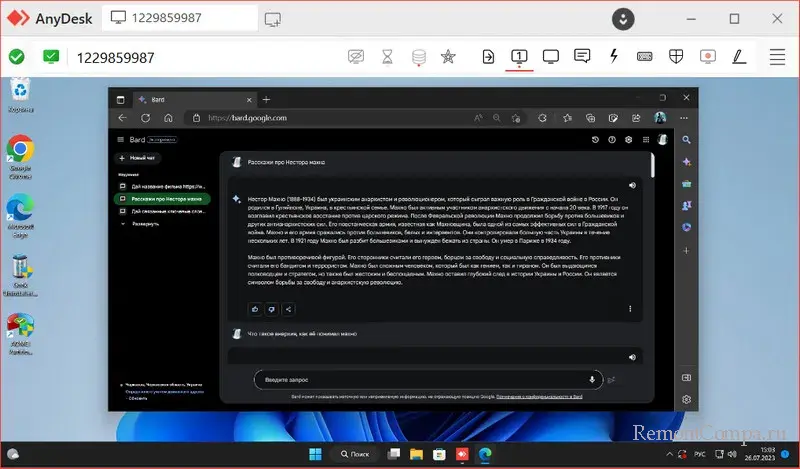Click "Новый чат" button in Bard sidebar

pos(138,158)
